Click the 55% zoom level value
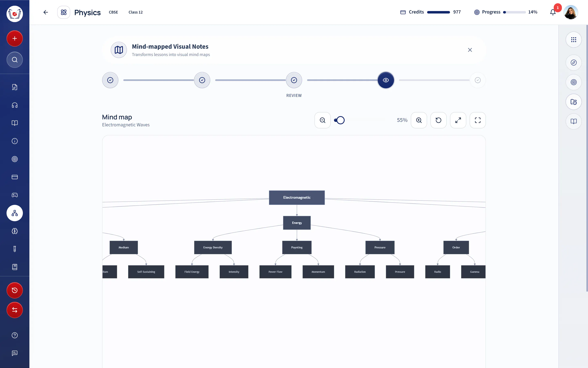 (402, 120)
